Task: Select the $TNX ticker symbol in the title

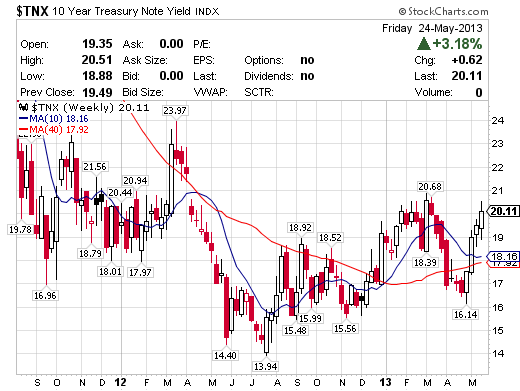Action: pyautogui.click(x=33, y=11)
